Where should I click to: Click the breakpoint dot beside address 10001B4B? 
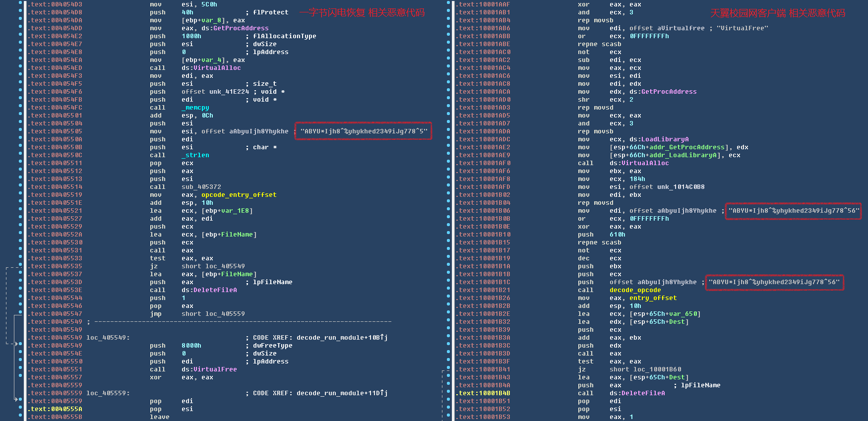449,393
